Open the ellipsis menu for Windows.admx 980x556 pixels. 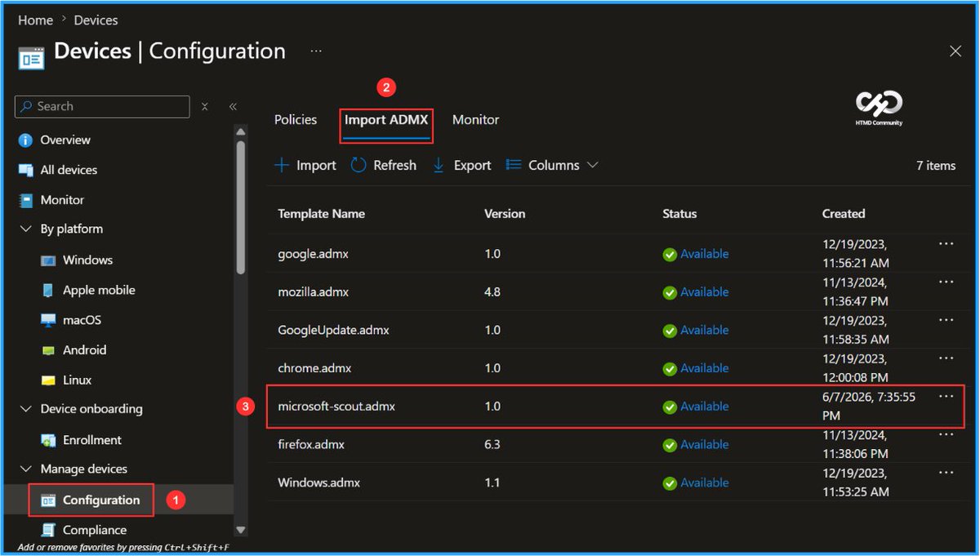(947, 472)
